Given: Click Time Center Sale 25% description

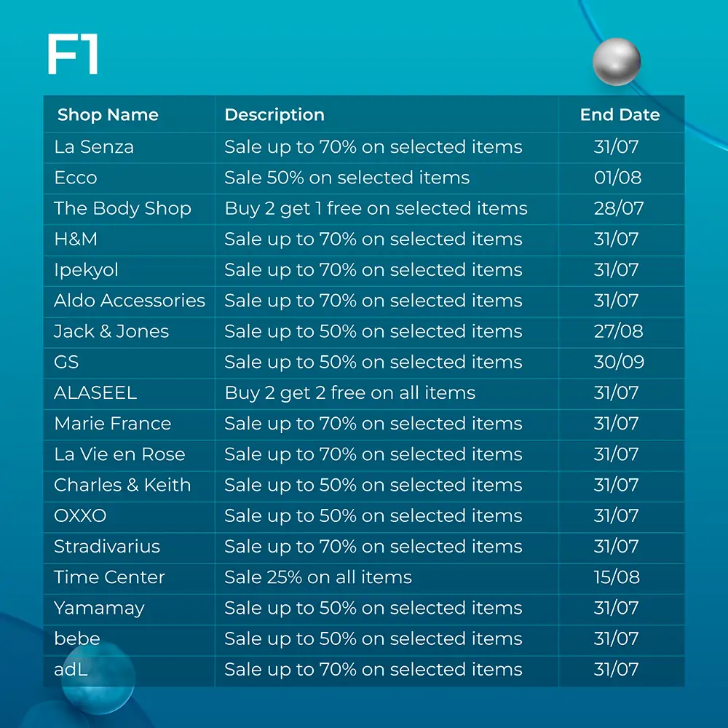Looking at the screenshot, I should tap(318, 577).
